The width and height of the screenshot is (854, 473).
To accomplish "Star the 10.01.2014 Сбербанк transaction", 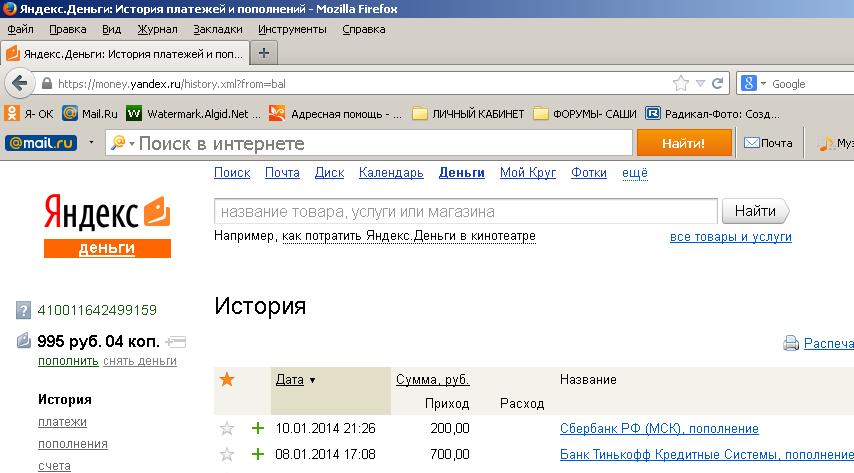I will [x=227, y=429].
